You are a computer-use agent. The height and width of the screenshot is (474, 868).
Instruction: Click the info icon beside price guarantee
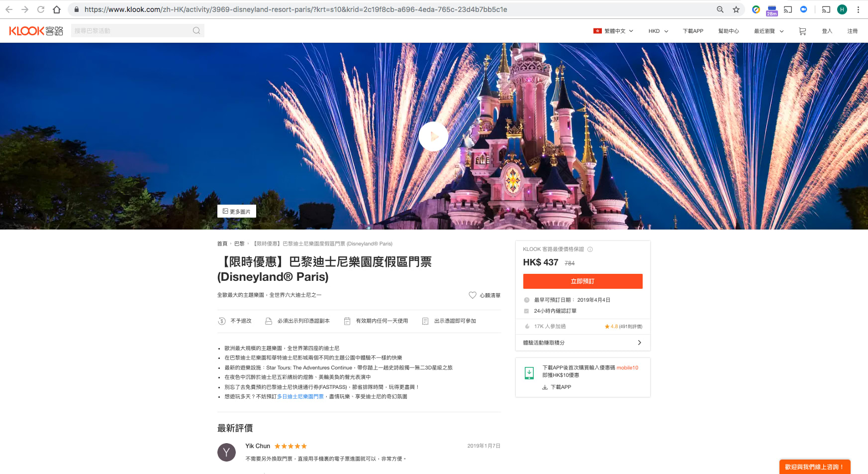pos(590,249)
